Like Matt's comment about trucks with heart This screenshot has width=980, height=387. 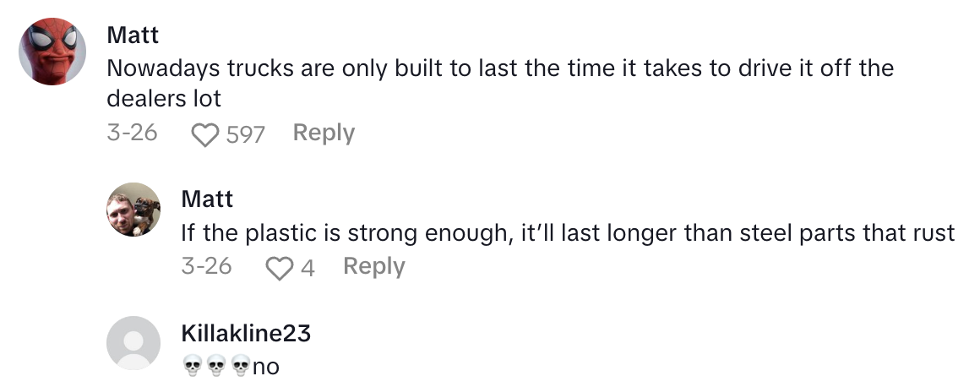tap(205, 134)
